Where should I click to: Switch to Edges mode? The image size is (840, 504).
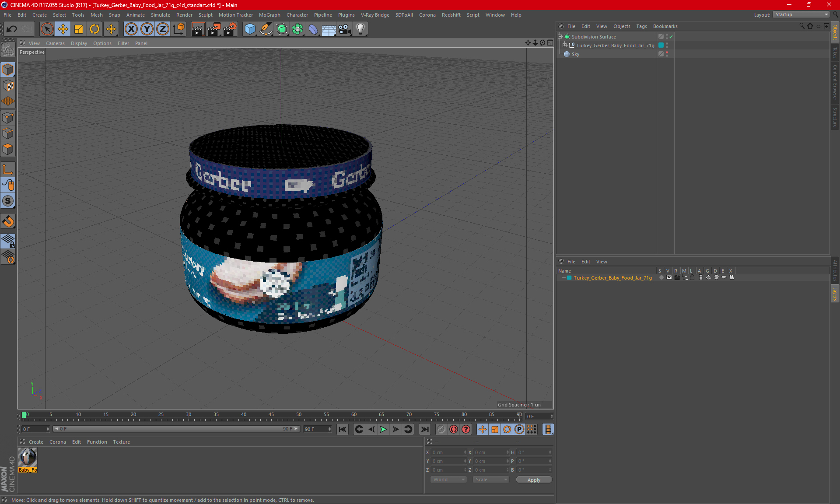pos(8,133)
